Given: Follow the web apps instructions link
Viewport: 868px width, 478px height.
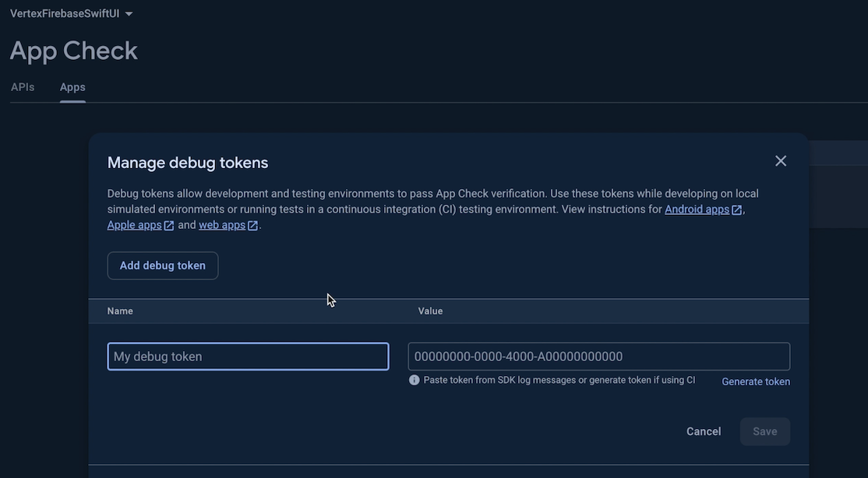Looking at the screenshot, I should (222, 225).
